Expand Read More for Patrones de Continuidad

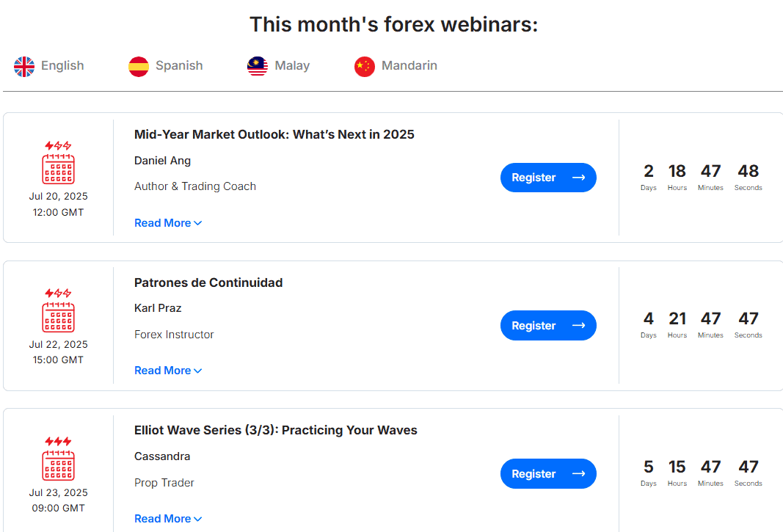click(x=168, y=370)
